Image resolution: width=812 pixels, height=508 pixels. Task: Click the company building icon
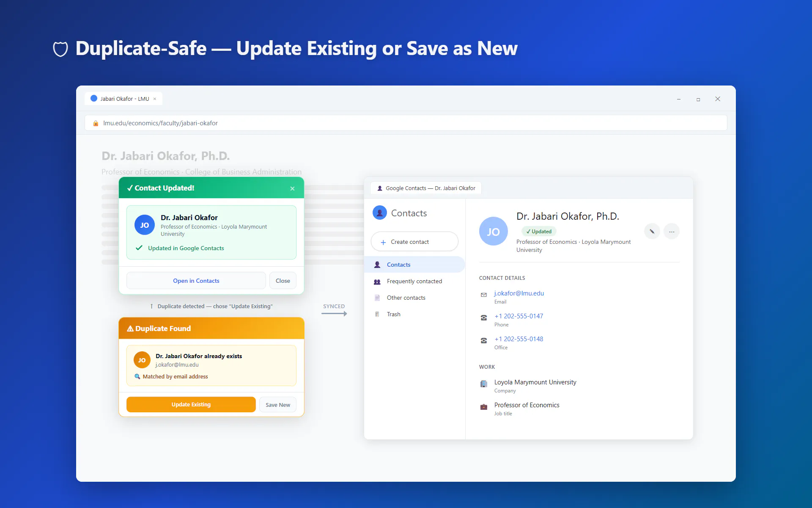484,384
